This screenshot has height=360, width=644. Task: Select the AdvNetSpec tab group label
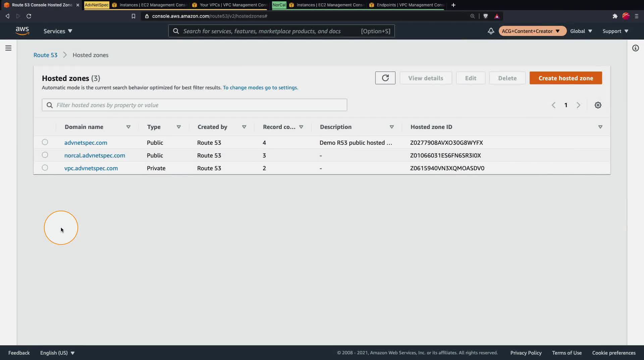click(97, 5)
